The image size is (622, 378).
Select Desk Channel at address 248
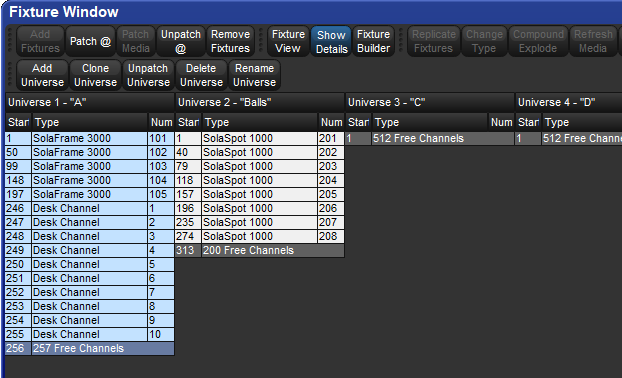[90, 236]
